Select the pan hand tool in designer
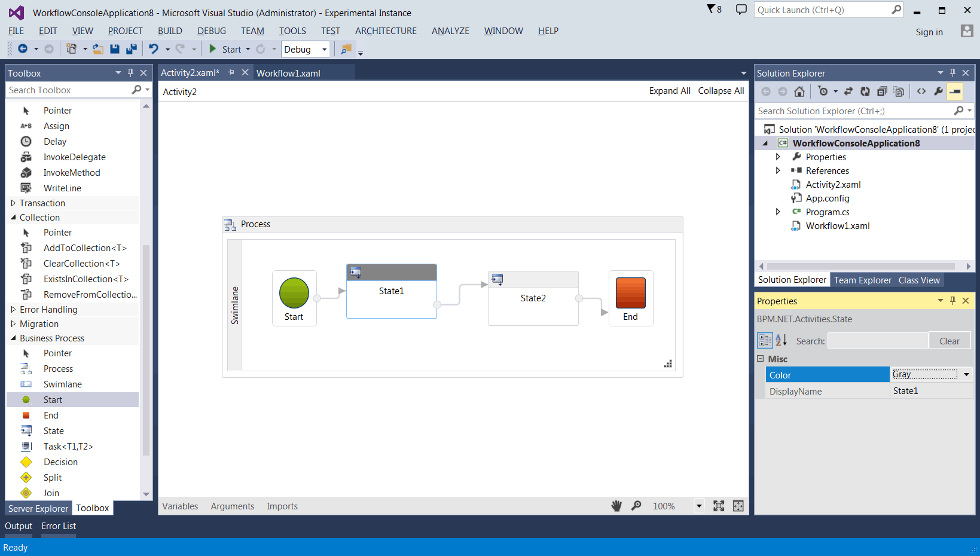Image resolution: width=980 pixels, height=556 pixels. [616, 506]
